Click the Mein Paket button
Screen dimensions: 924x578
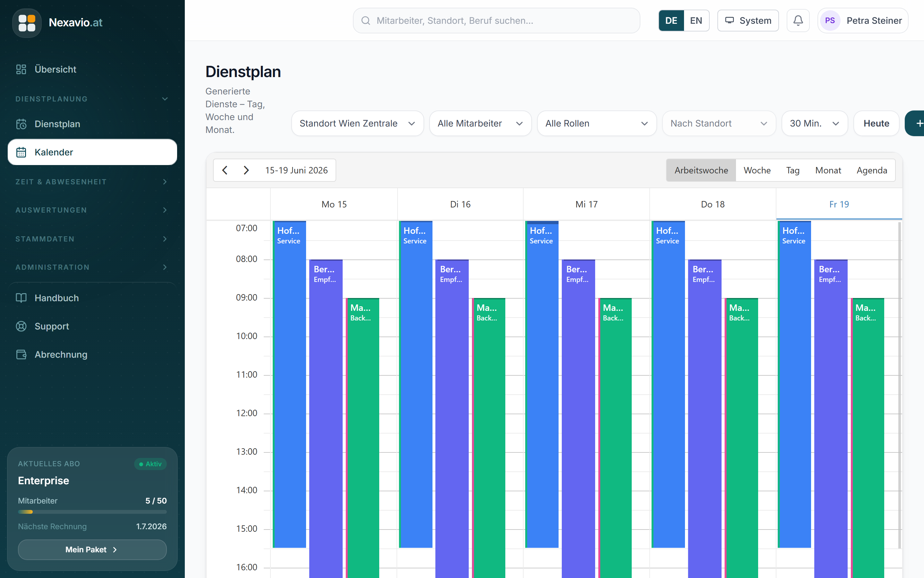[x=92, y=550]
